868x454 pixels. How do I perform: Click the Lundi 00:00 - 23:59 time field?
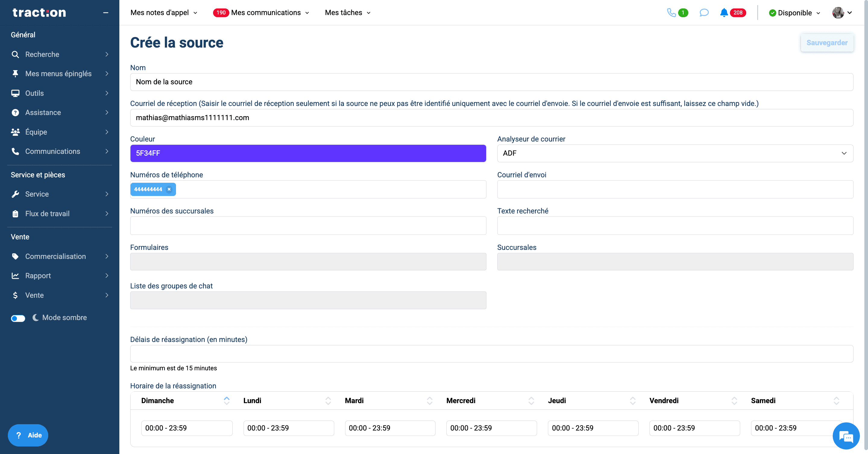point(288,428)
